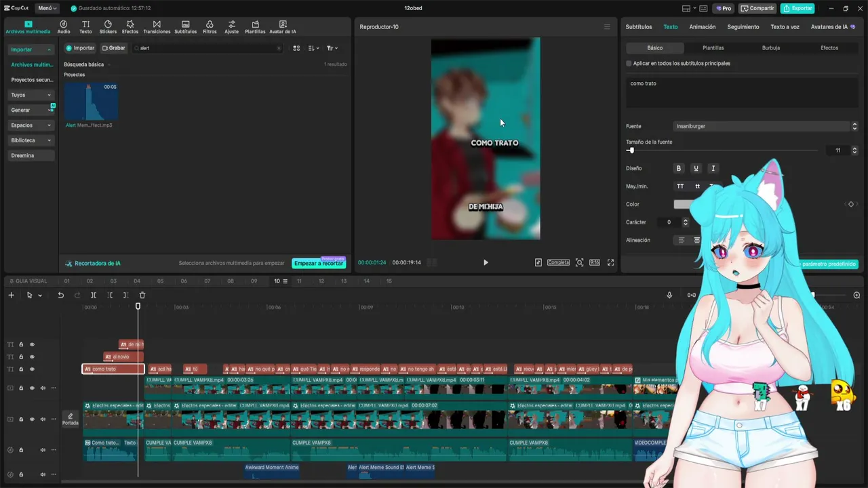Redo the last undone action
The height and width of the screenshot is (488, 868).
pyautogui.click(x=77, y=295)
